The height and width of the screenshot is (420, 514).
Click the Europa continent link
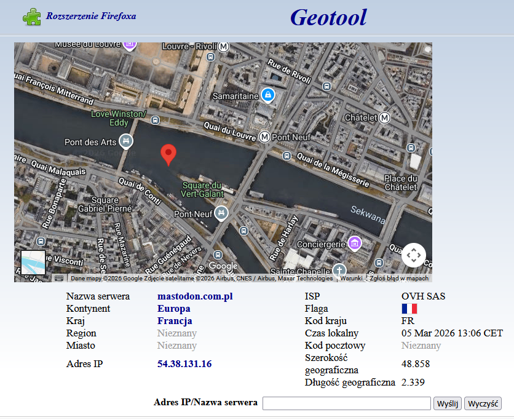point(173,309)
